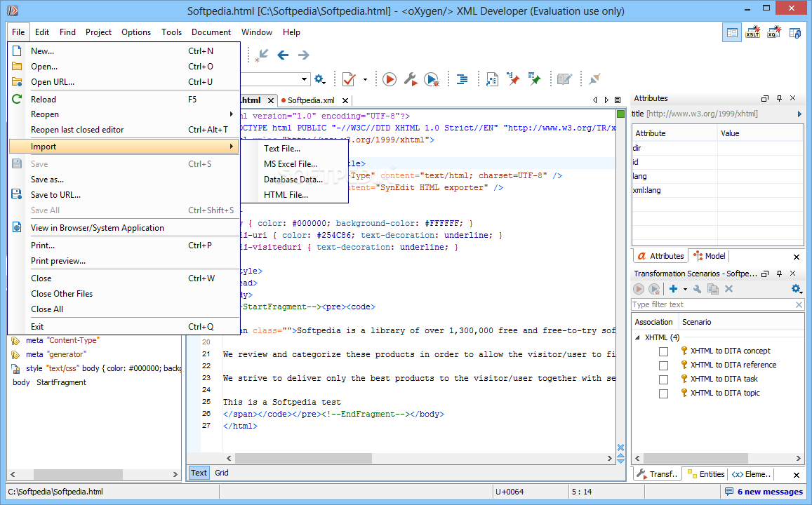The height and width of the screenshot is (505, 812).
Task: Click the green pin toolbar icon
Action: coord(534,79)
